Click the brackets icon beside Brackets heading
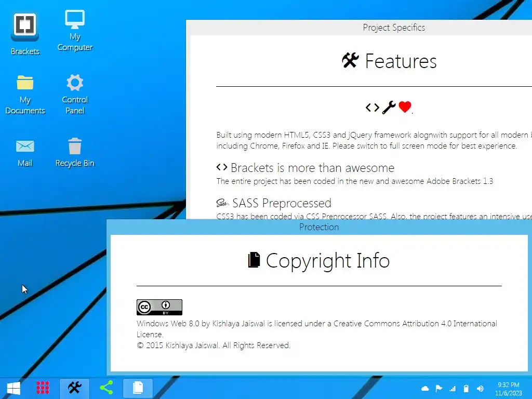The image size is (532, 399). (x=221, y=167)
